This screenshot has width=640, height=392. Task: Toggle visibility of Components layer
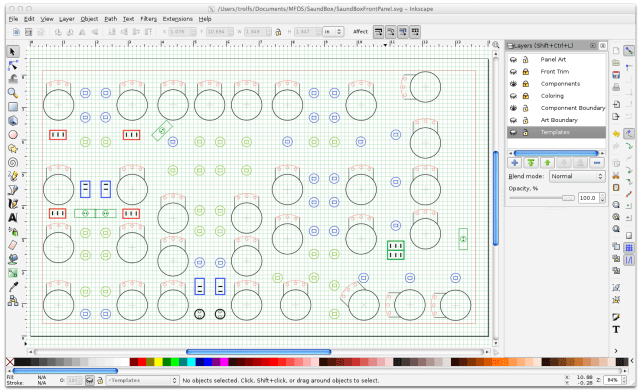pyautogui.click(x=513, y=84)
